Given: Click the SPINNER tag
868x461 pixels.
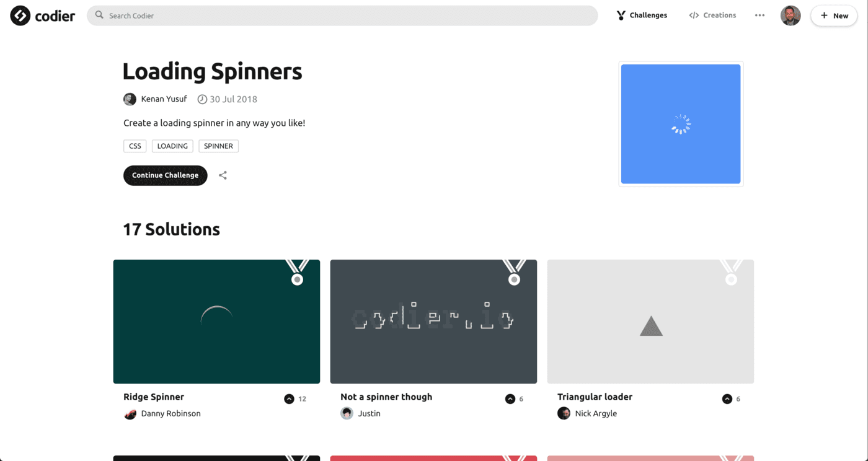Looking at the screenshot, I should 218,146.
